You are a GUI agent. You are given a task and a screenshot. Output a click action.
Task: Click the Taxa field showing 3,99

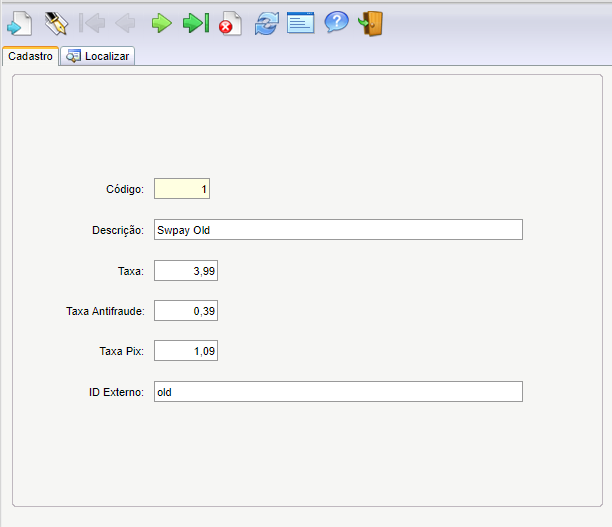[186, 271]
